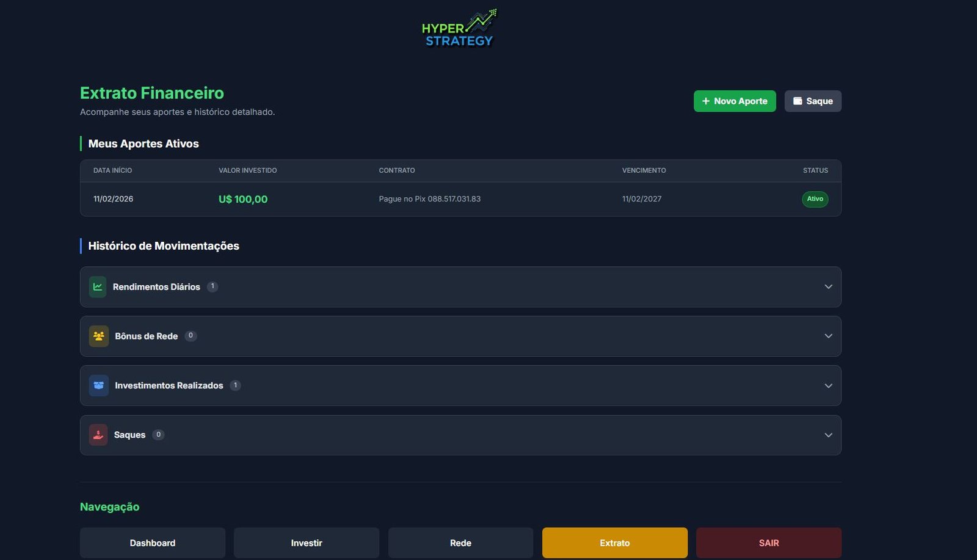Click the Rendimentos Diários chart icon
Screen dimensions: 977x560
(98, 286)
